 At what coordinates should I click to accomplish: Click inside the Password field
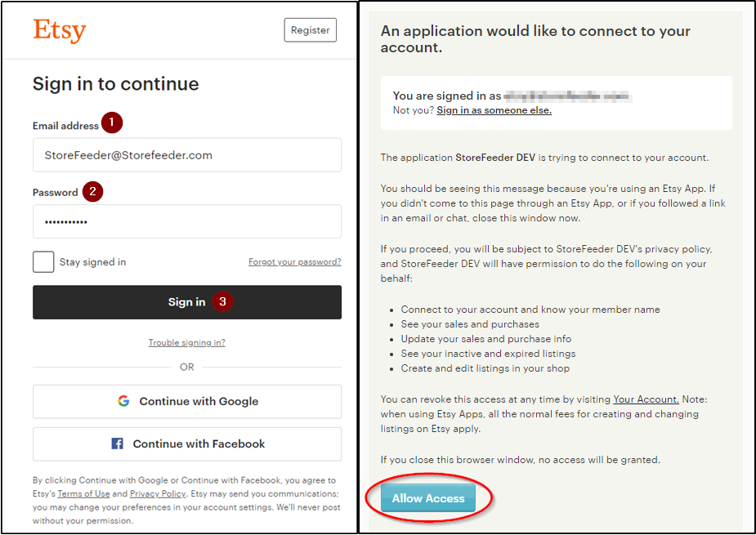tap(187, 221)
